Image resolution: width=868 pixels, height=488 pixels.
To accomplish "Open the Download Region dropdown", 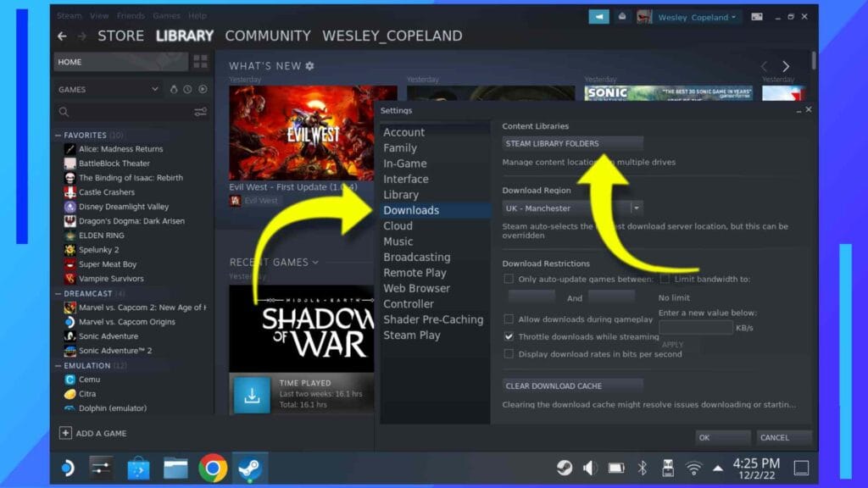I will coord(636,208).
